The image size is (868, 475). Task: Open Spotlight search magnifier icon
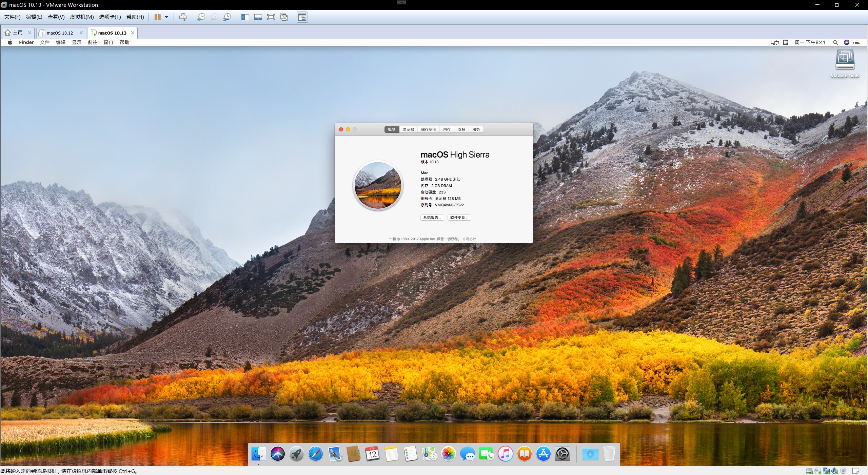835,42
